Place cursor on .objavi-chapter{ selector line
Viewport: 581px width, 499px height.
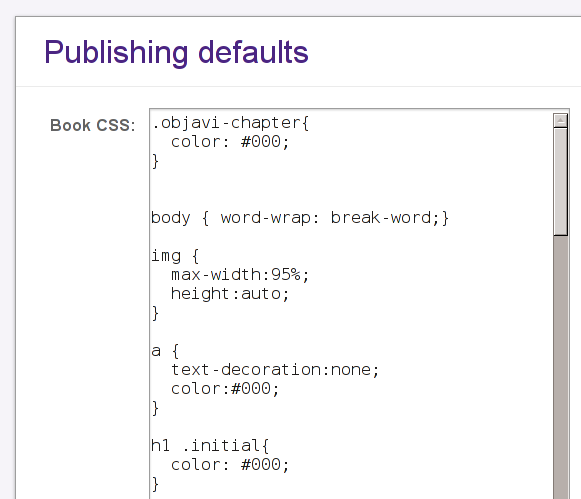point(230,123)
